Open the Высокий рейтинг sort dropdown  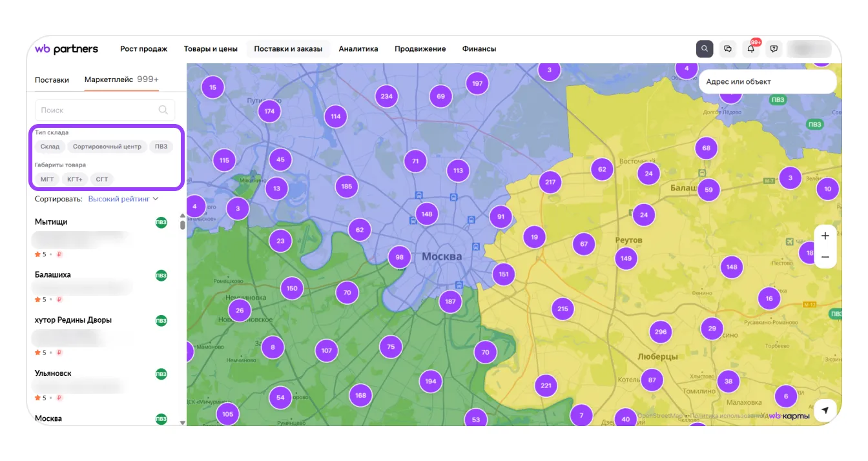tap(123, 199)
